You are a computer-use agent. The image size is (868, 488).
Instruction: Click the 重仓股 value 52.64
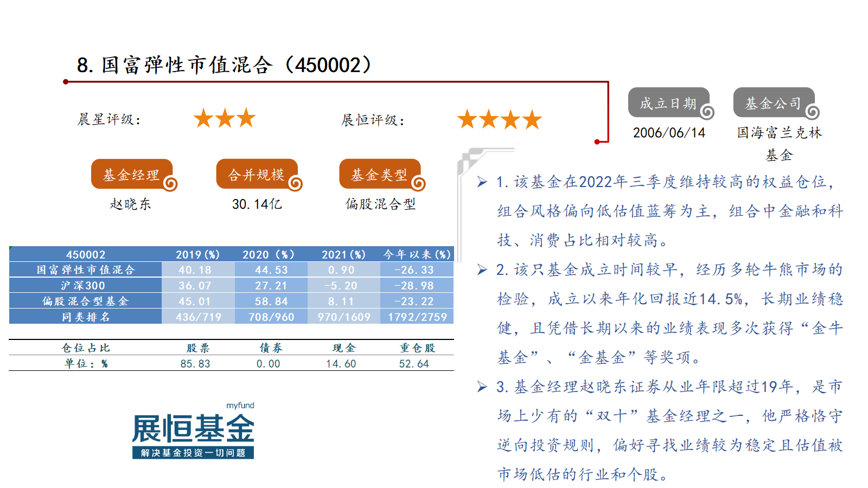coord(414,364)
